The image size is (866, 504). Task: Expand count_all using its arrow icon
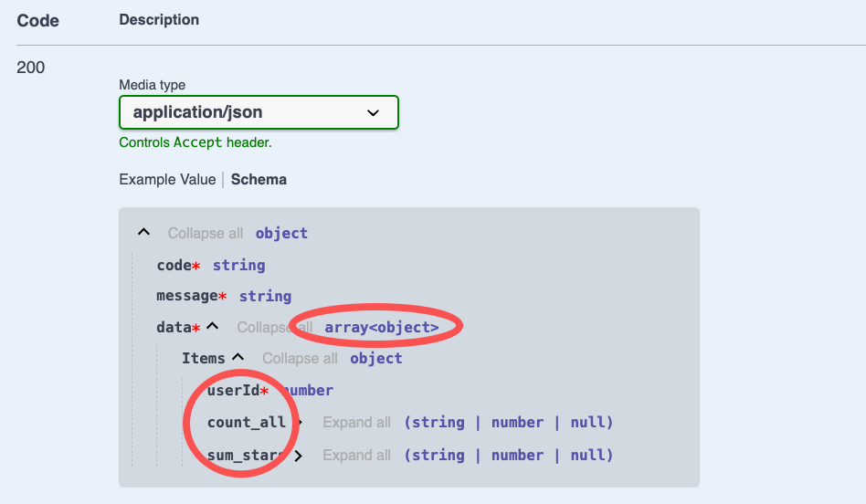[x=298, y=423]
